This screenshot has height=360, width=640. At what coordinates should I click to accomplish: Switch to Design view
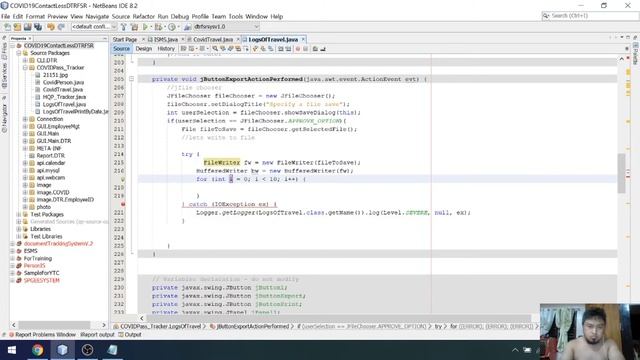coord(144,49)
